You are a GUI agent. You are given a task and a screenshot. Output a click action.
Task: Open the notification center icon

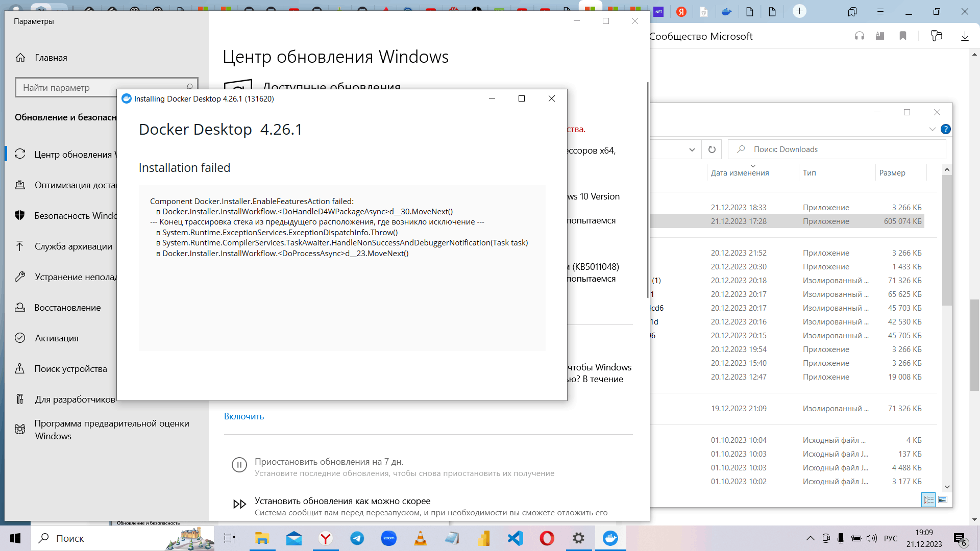click(x=960, y=539)
